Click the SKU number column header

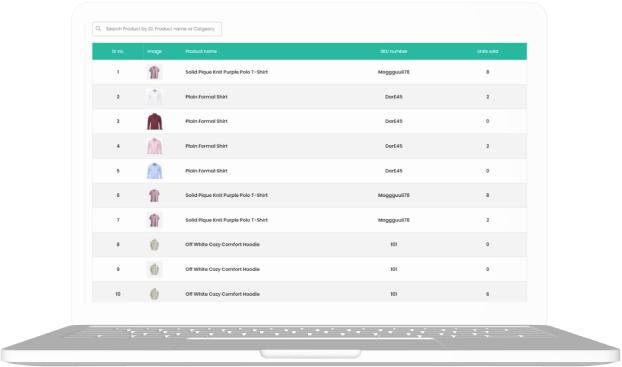[394, 51]
